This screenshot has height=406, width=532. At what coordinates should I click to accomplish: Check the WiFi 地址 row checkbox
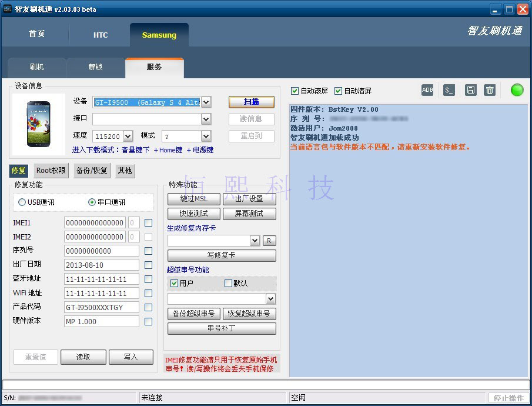[x=148, y=293]
